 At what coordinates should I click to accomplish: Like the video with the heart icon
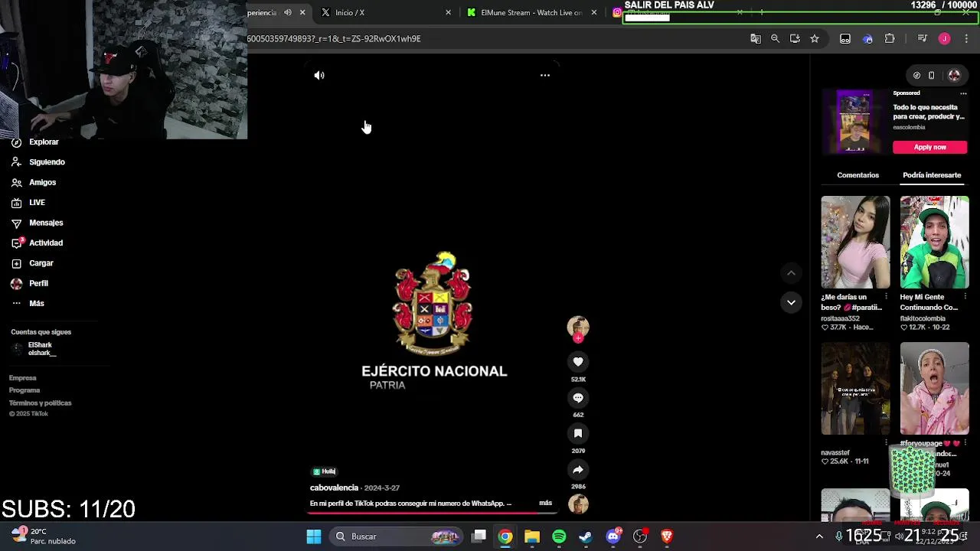click(x=578, y=361)
